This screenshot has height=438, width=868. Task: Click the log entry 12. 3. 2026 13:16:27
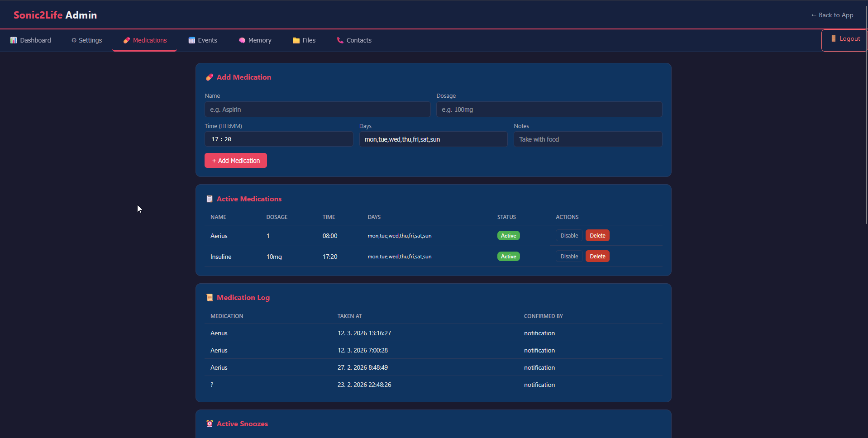click(364, 333)
